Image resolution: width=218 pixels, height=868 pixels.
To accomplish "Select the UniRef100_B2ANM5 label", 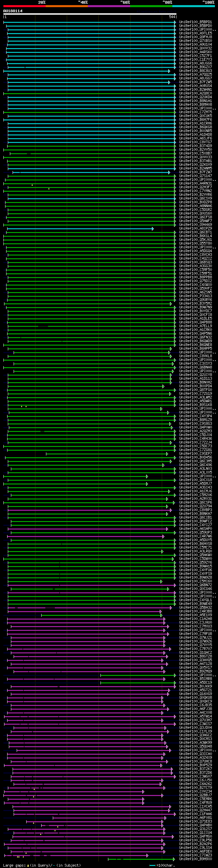I will pos(196,169).
